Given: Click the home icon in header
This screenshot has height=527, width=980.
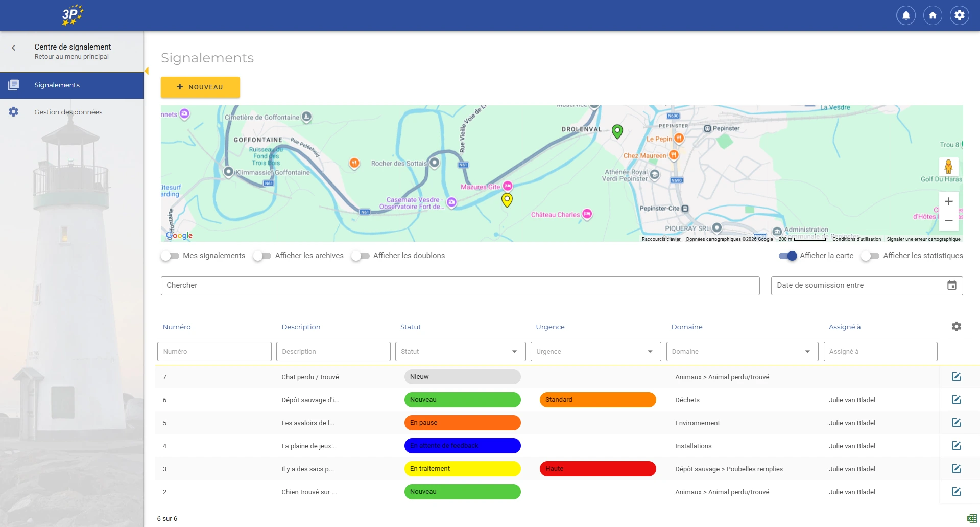Looking at the screenshot, I should pos(933,15).
